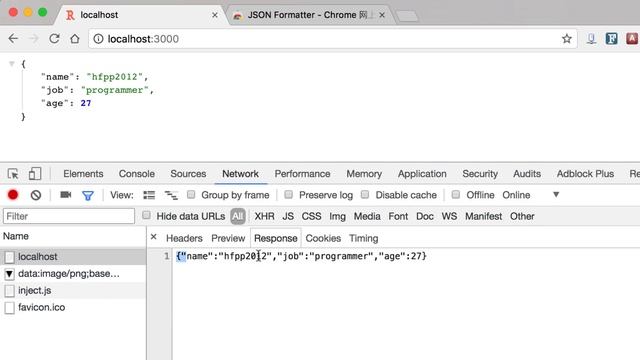Screen dimensions: 640x360
Task: Filter requests by JS
Action: pyautogui.click(x=288, y=216)
